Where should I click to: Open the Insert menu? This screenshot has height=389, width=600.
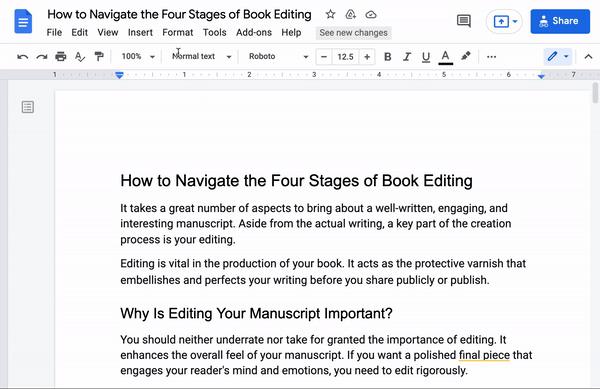coord(140,33)
